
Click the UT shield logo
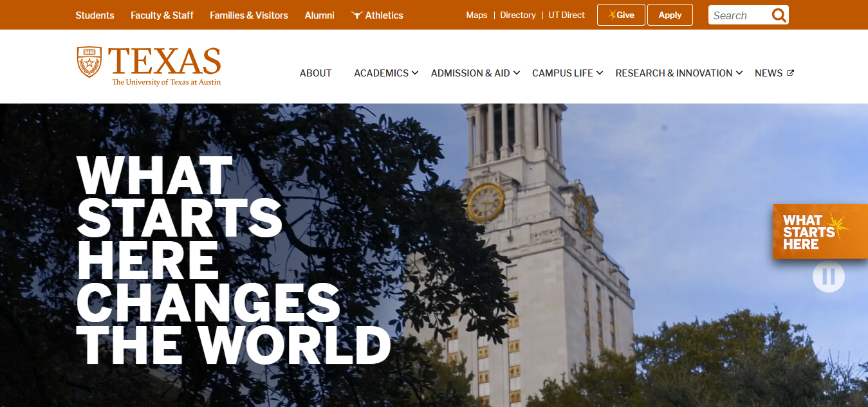point(89,62)
